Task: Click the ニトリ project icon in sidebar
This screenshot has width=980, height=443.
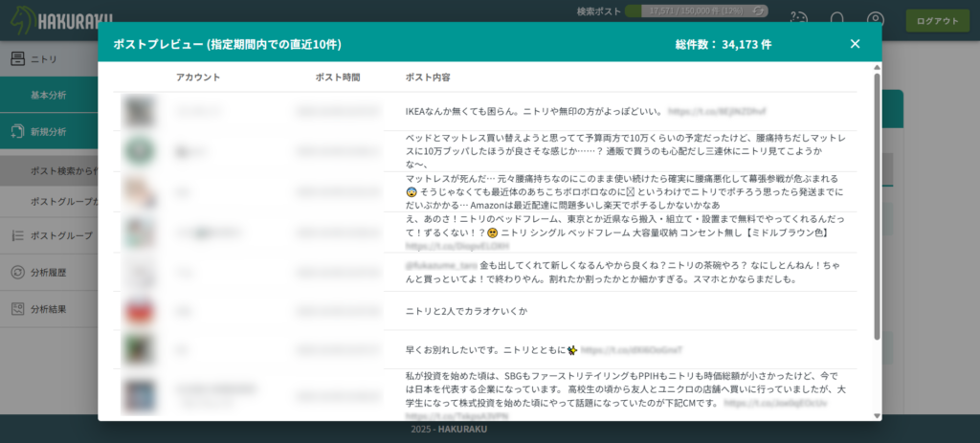Action: click(x=17, y=58)
